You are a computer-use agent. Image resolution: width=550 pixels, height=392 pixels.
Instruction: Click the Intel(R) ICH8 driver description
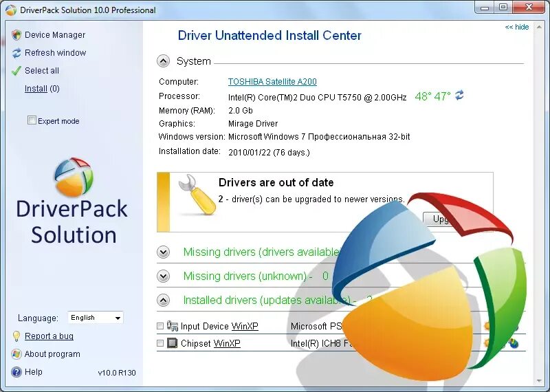[x=321, y=343]
